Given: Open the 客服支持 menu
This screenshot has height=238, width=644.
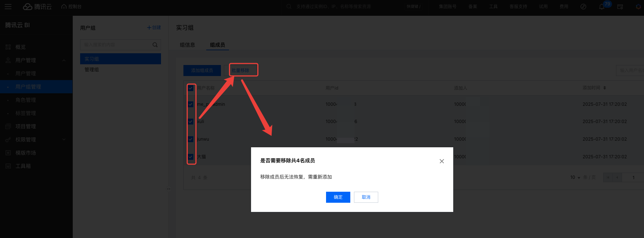Looking at the screenshot, I should (518, 7).
